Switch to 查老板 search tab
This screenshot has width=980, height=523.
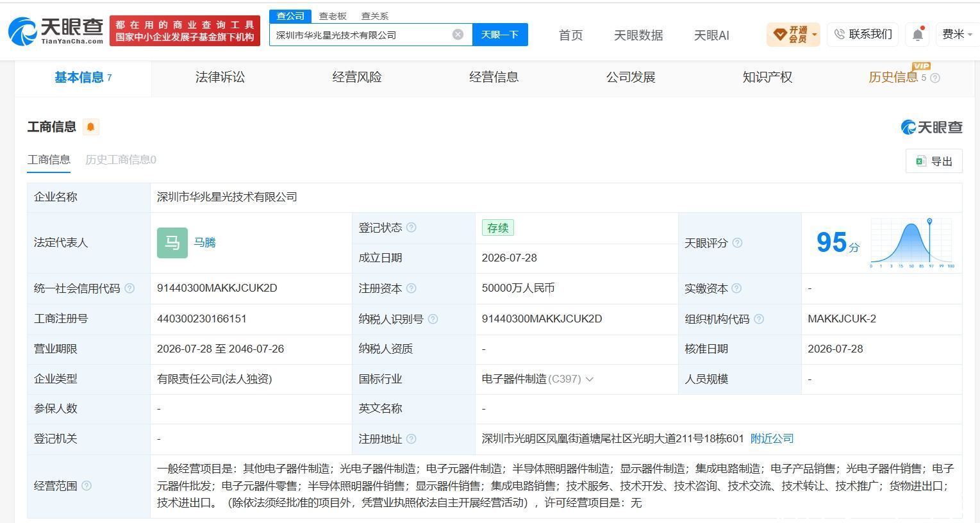(x=333, y=16)
